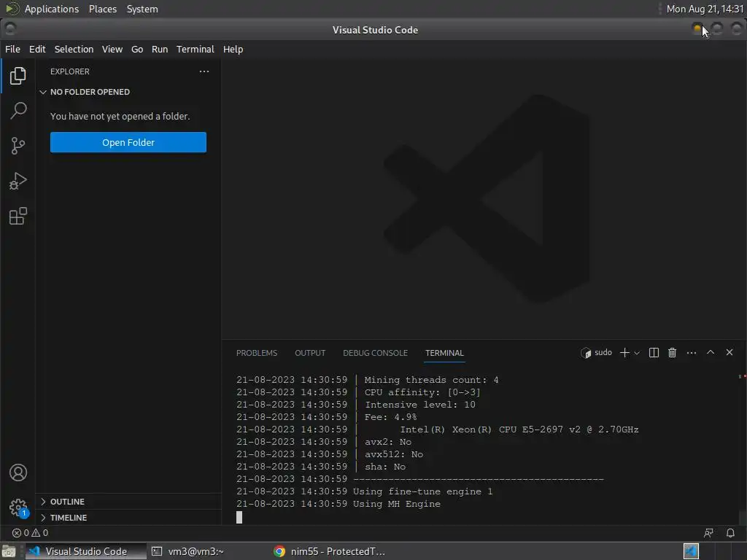Select the sudo terminal instance

click(x=596, y=352)
